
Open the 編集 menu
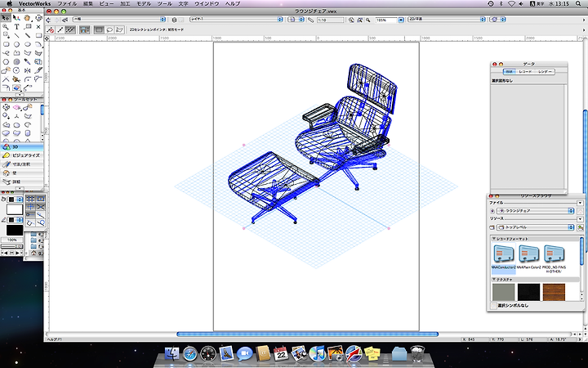[87, 4]
